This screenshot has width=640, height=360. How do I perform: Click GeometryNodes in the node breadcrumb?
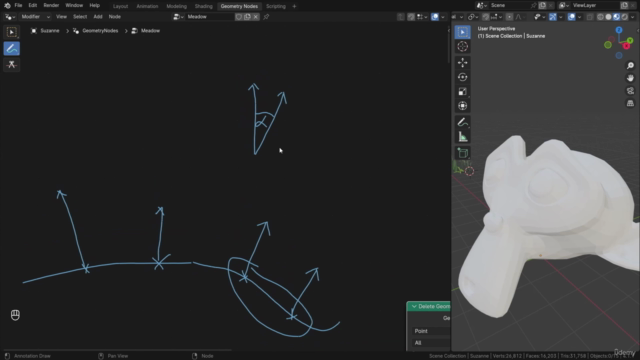100,31
